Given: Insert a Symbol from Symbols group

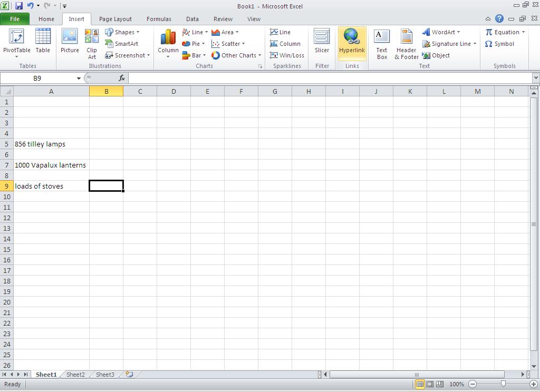Looking at the screenshot, I should 499,44.
